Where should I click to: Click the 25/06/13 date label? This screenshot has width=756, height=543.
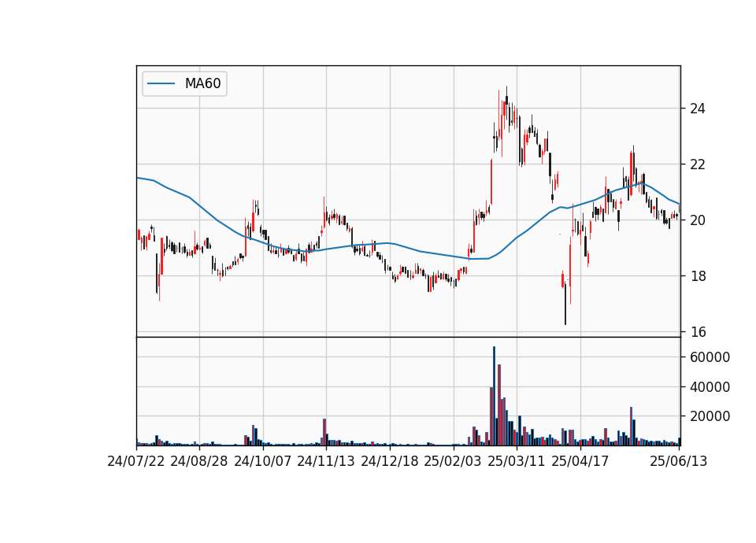click(x=678, y=461)
